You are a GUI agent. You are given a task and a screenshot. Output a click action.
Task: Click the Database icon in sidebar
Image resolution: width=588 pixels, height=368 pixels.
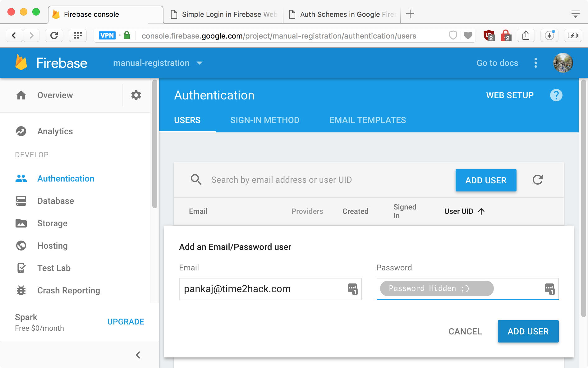coord(21,201)
